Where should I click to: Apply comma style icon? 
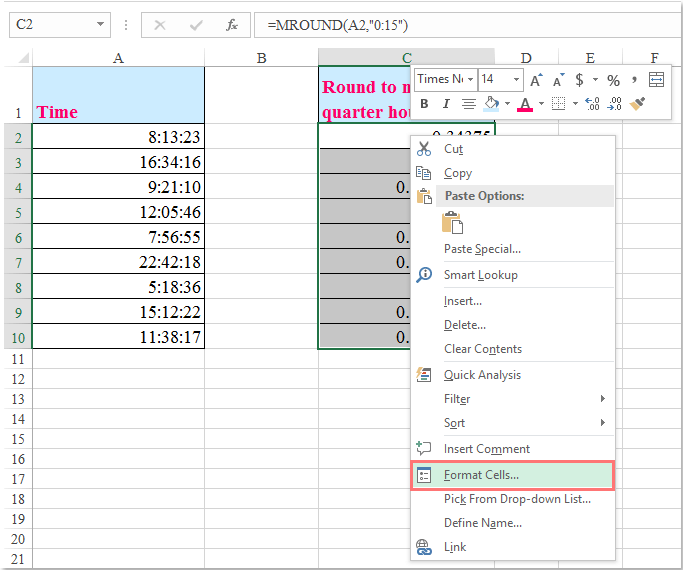pyautogui.click(x=634, y=80)
